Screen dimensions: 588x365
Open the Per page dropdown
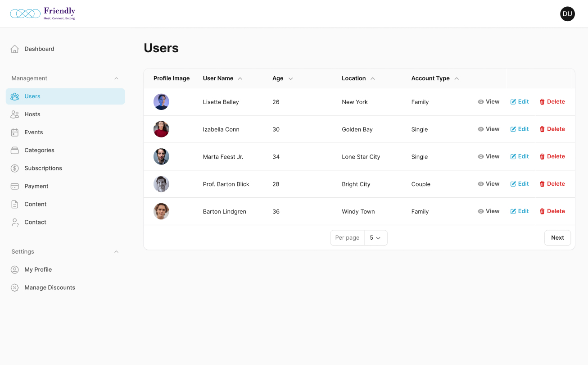coord(375,238)
